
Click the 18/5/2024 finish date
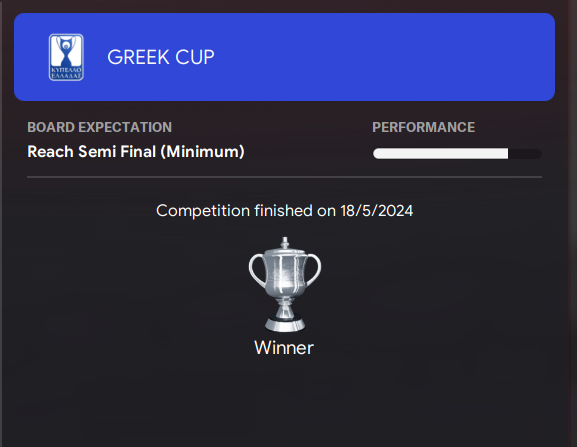pos(376,211)
